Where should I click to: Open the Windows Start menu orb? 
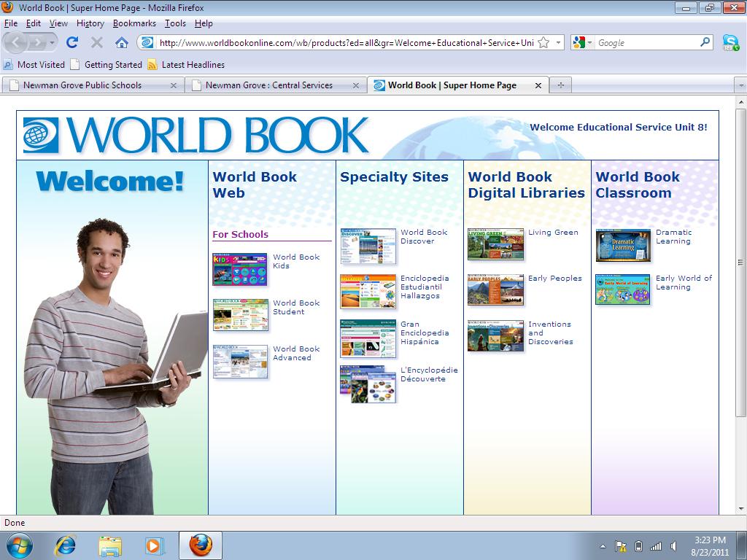20,545
